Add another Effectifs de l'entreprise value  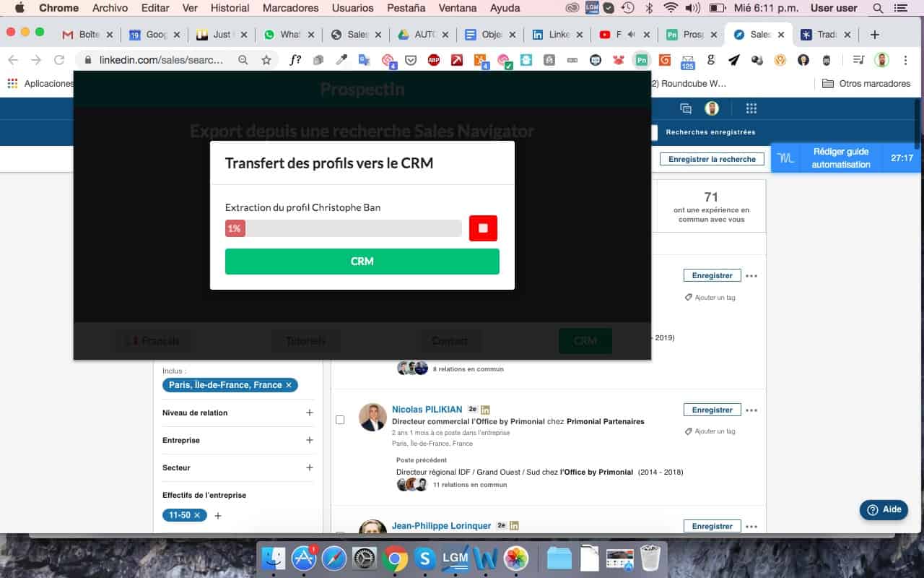click(x=218, y=516)
